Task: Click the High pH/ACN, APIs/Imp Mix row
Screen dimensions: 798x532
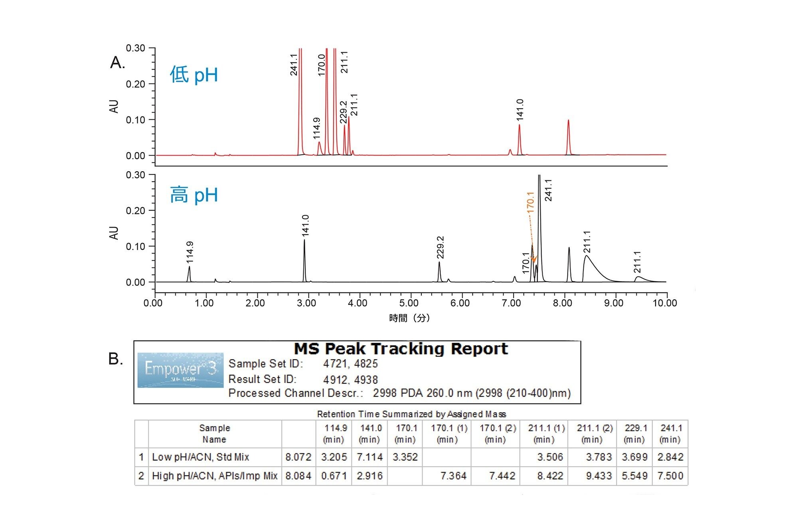Action: tap(411, 476)
